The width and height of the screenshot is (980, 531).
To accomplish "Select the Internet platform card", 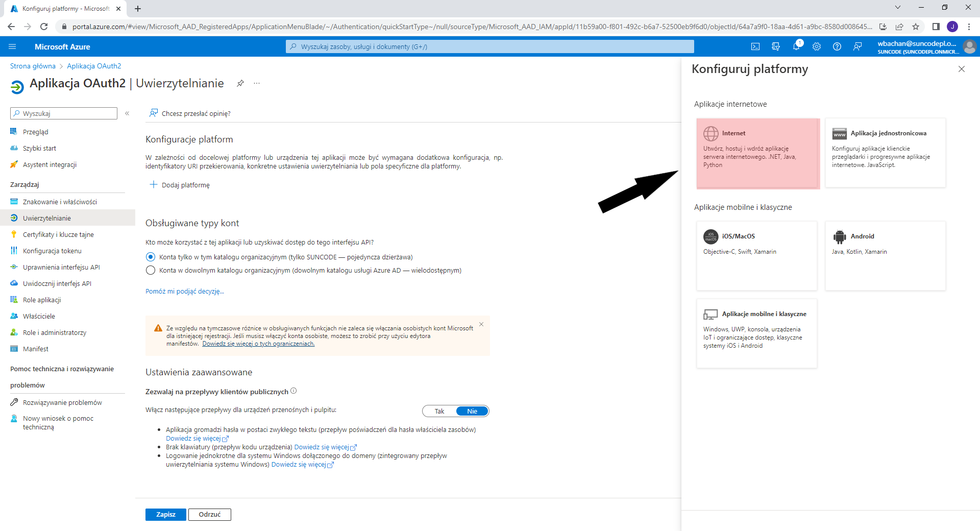I will tap(758, 154).
